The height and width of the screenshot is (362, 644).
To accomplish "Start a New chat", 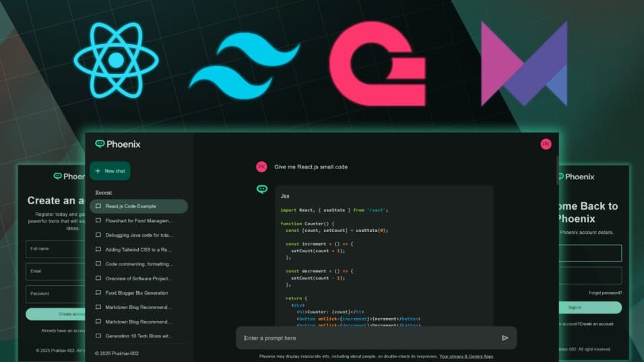I will [x=110, y=171].
